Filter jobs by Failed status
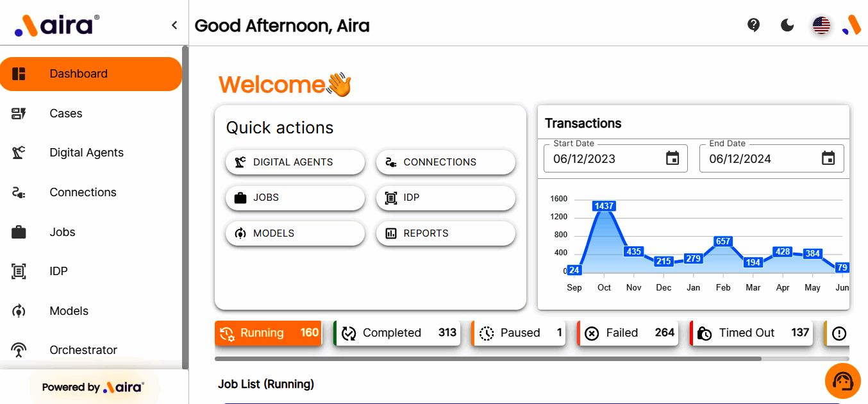Image resolution: width=868 pixels, height=404 pixels. 628,333
